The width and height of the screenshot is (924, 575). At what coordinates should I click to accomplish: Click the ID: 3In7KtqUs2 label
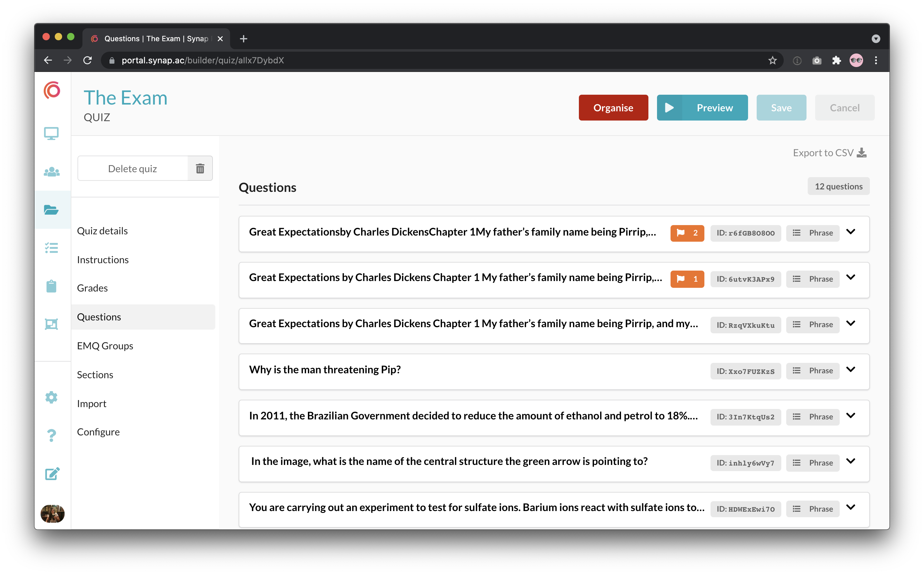[745, 417]
